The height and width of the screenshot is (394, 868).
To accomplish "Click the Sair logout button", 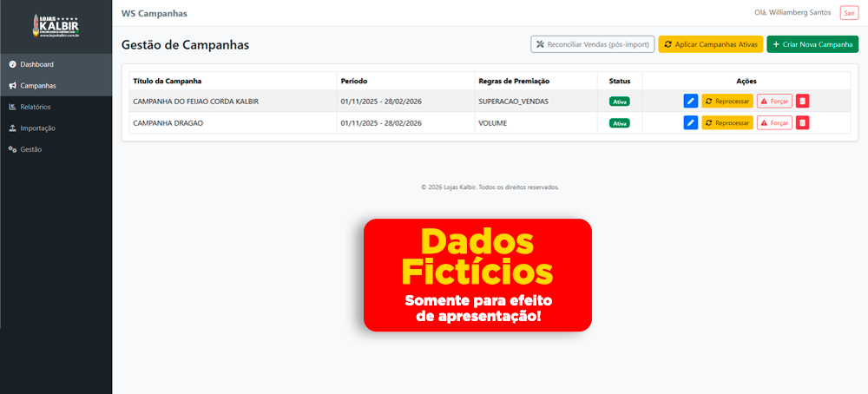I will point(849,13).
